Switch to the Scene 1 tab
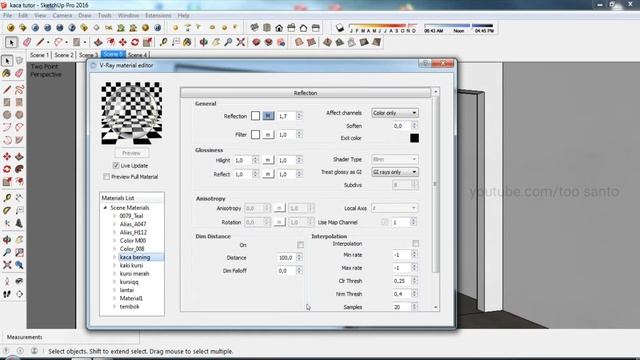 tap(39, 55)
